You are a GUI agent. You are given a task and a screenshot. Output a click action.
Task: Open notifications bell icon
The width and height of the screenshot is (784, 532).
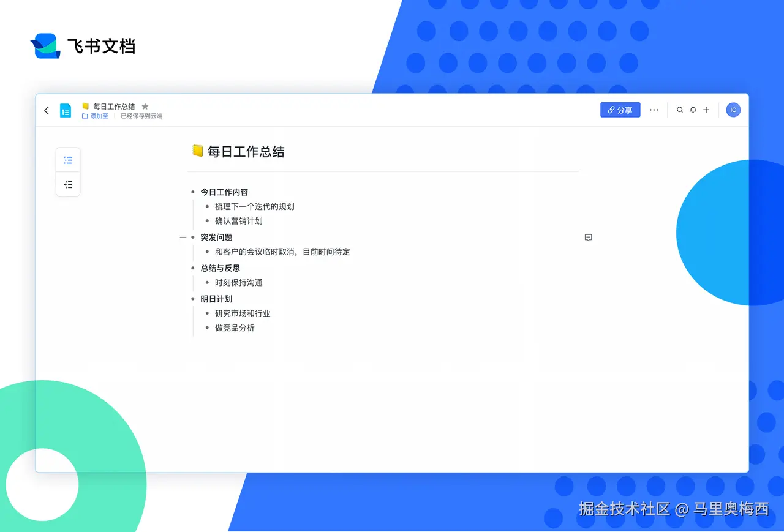click(693, 110)
